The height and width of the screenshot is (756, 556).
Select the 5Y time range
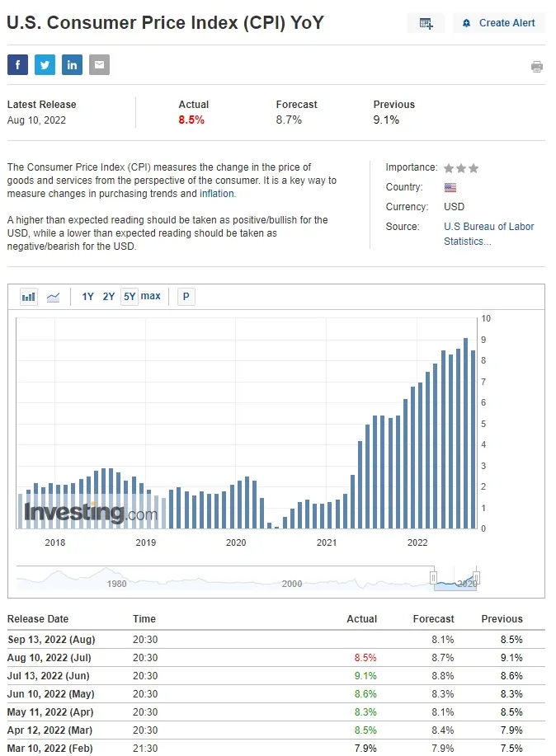pos(130,297)
